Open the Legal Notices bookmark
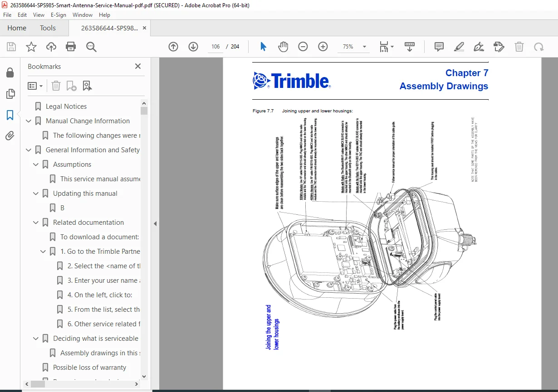This screenshot has height=392, width=558. (66, 106)
